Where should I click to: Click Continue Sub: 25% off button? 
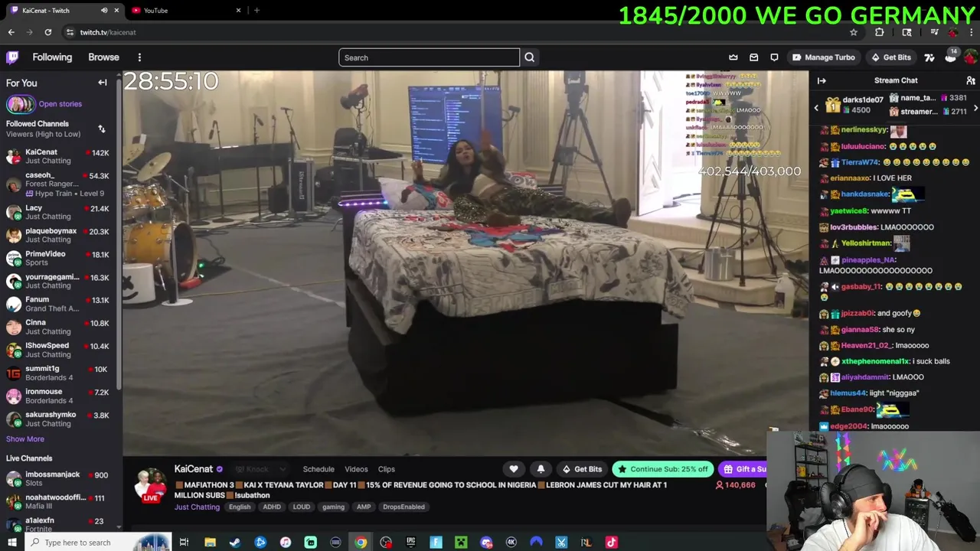pyautogui.click(x=663, y=469)
